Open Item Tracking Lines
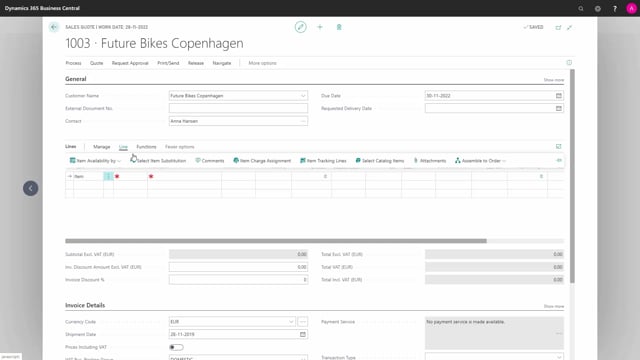 point(323,161)
